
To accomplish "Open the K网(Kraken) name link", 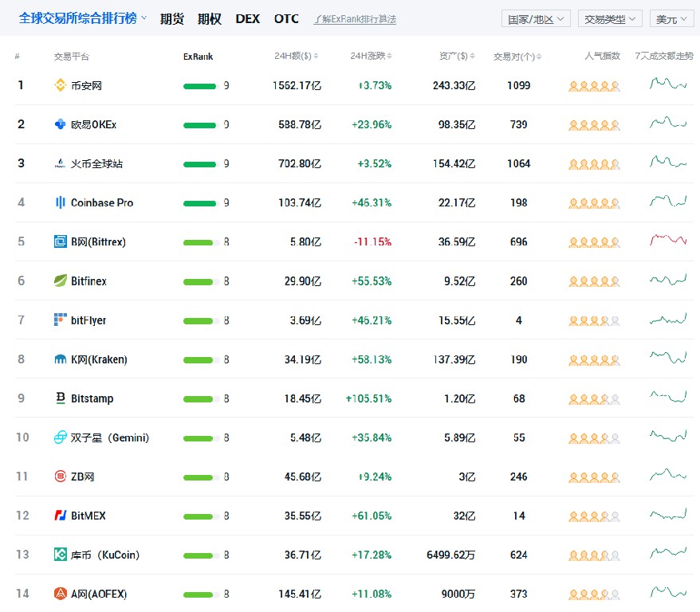I will pos(99,359).
